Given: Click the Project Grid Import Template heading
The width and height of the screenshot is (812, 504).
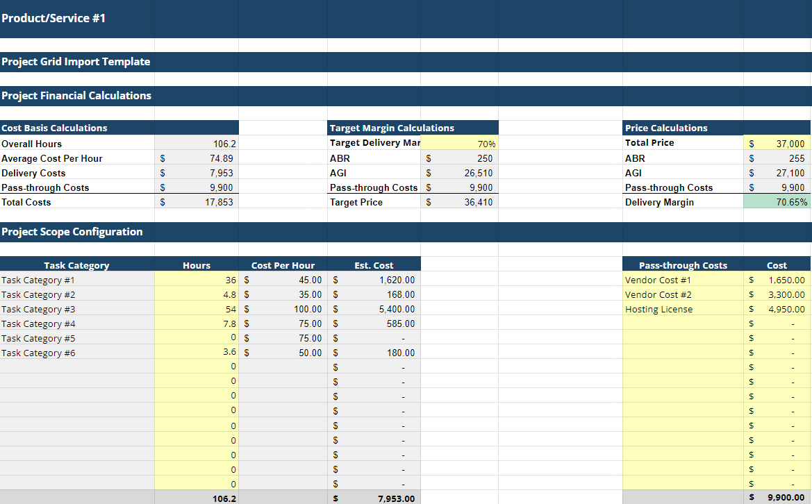Looking at the screenshot, I should (x=76, y=62).
